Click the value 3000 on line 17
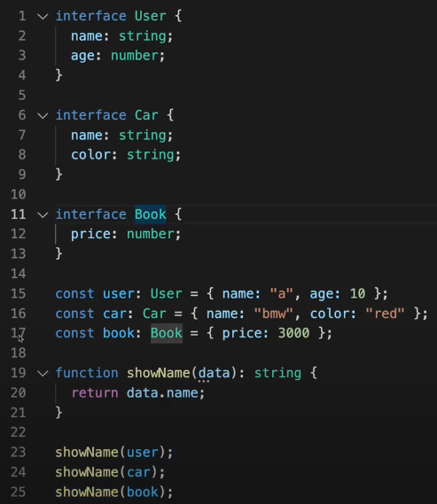437x504 pixels. [293, 333]
